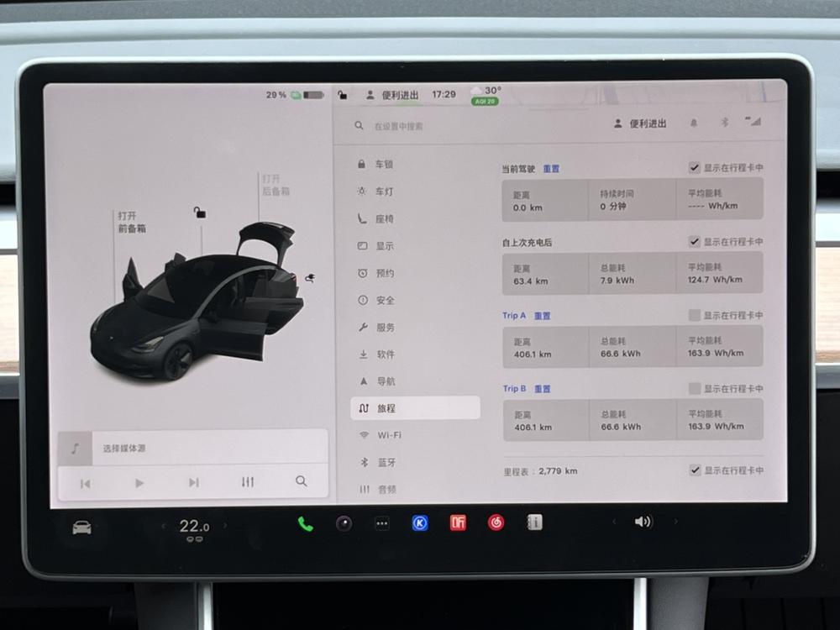Screen dimensions: 840x630
Task: Launch the red swirl NetEase music app
Action: coord(496,522)
